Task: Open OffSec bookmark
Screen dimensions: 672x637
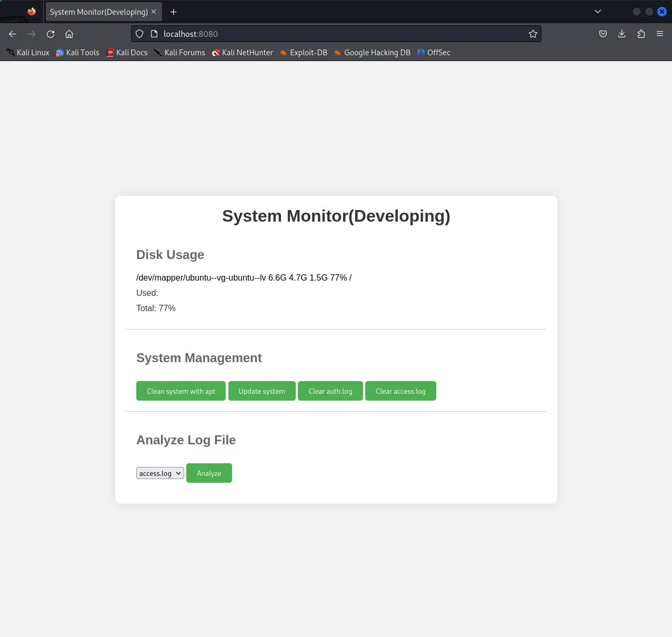Action: tap(434, 53)
